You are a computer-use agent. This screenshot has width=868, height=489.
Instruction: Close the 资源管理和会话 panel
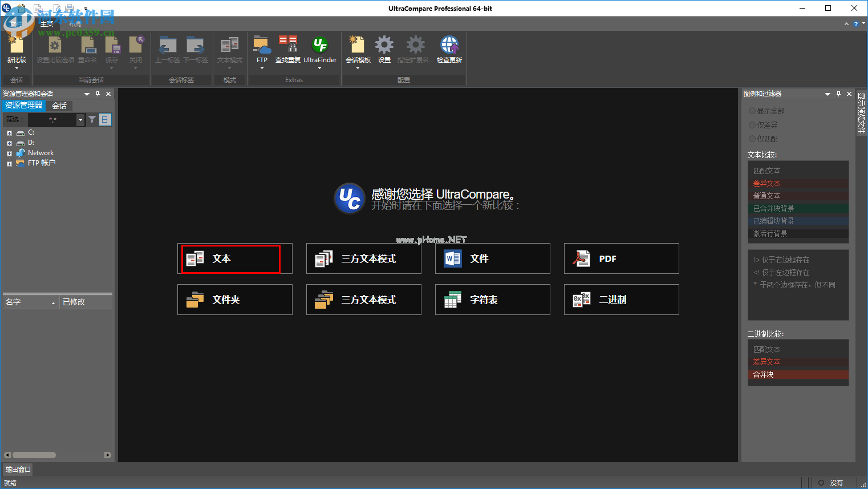pos(108,94)
